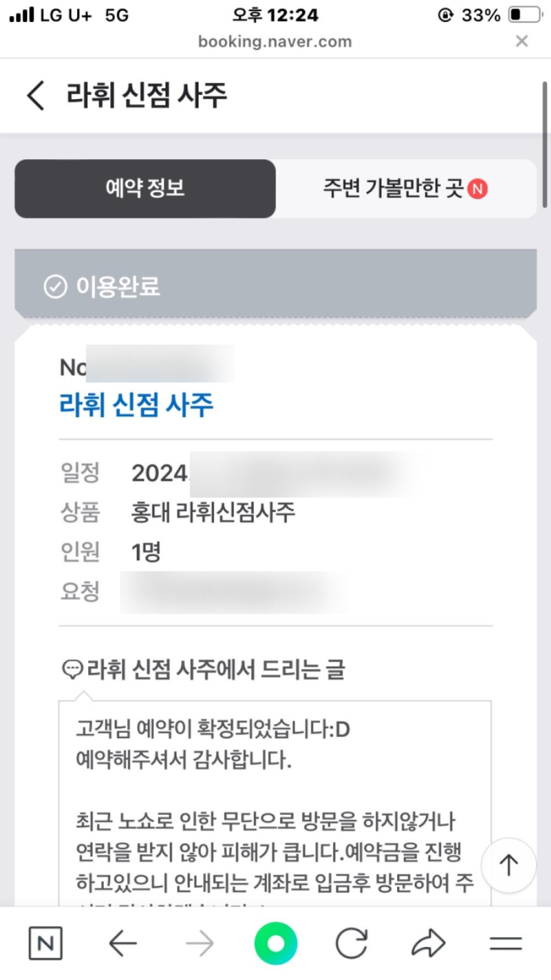551x980 pixels.
Task: Reload the page with the refresh icon
Action: [x=352, y=943]
